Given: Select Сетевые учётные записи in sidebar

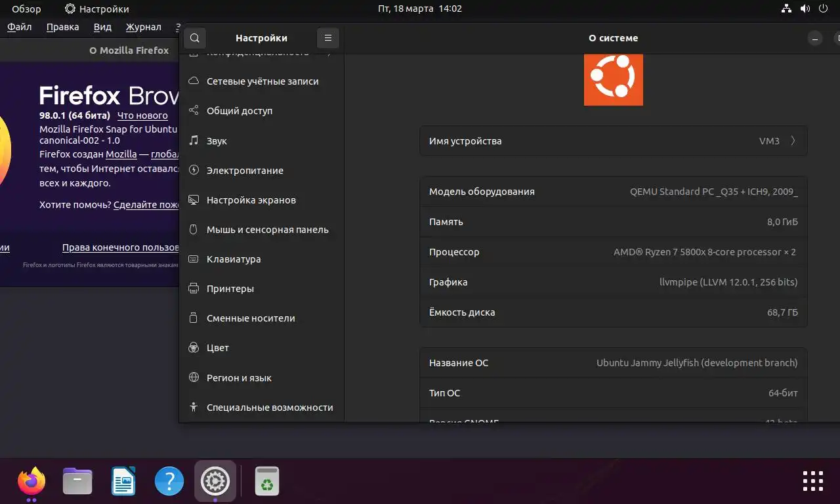Looking at the screenshot, I should tap(261, 81).
